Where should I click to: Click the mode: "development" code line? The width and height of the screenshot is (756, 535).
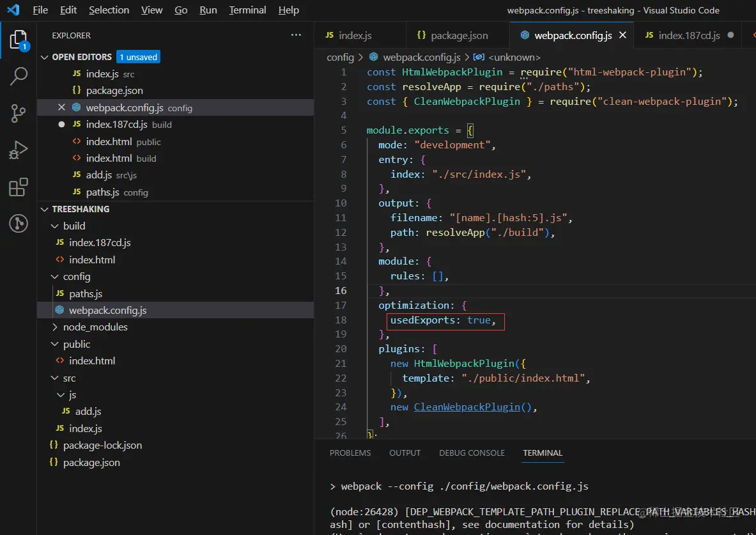[437, 145]
